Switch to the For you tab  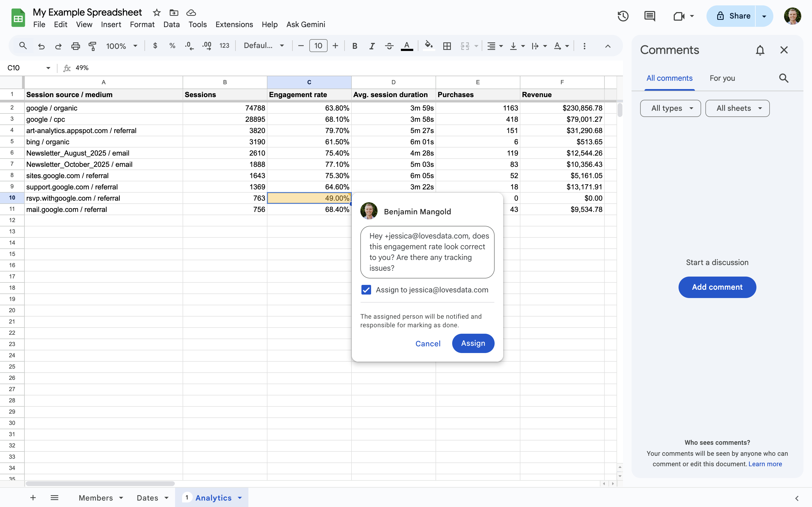[x=722, y=78]
